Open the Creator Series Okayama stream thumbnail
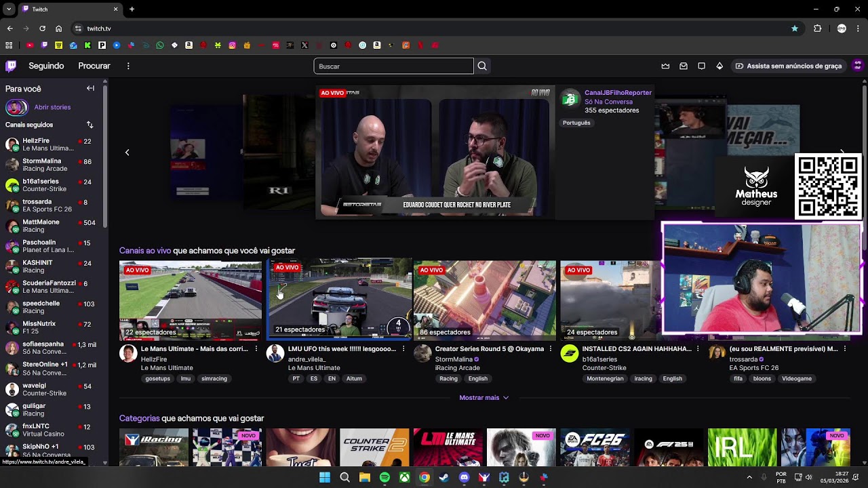This screenshot has height=488, width=868. click(485, 300)
